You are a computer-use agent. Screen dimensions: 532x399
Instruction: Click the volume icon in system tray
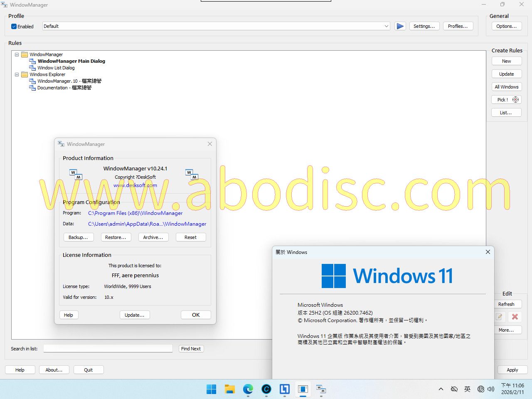point(491,389)
